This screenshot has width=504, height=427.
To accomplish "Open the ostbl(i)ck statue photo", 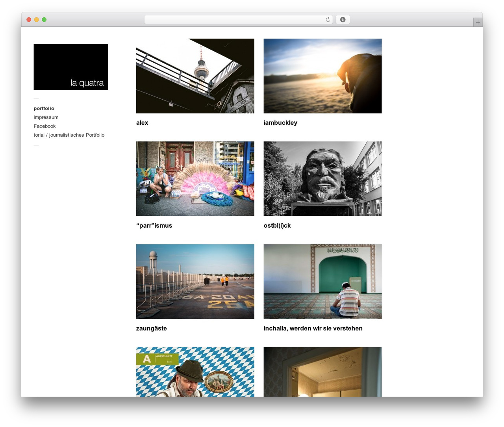I will point(322,179).
